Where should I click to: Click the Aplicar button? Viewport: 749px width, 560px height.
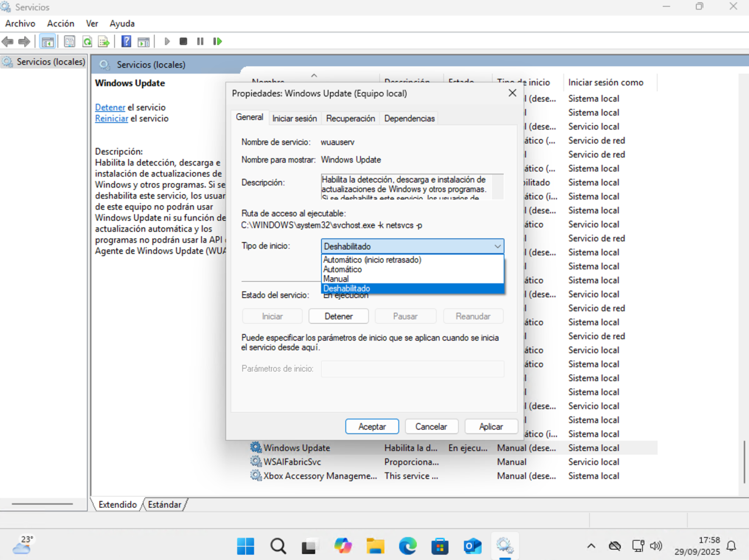coord(491,427)
